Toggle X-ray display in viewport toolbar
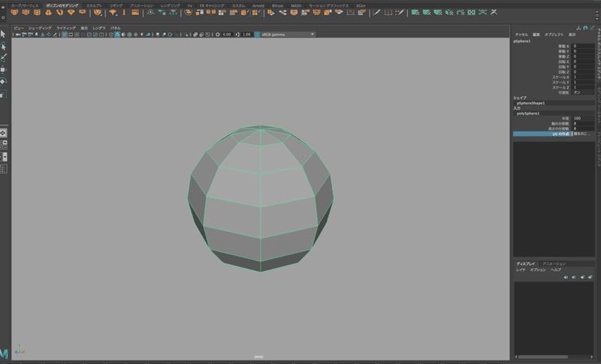The height and width of the screenshot is (364, 601). [195, 35]
